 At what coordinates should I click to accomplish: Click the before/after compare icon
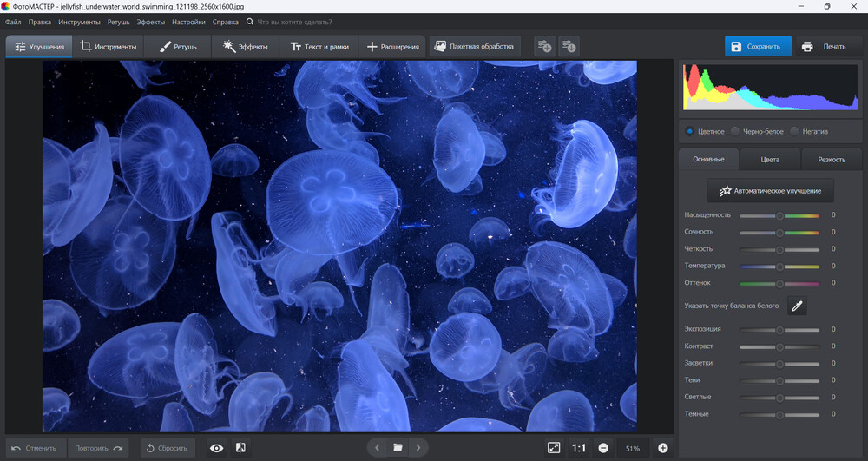click(x=240, y=448)
